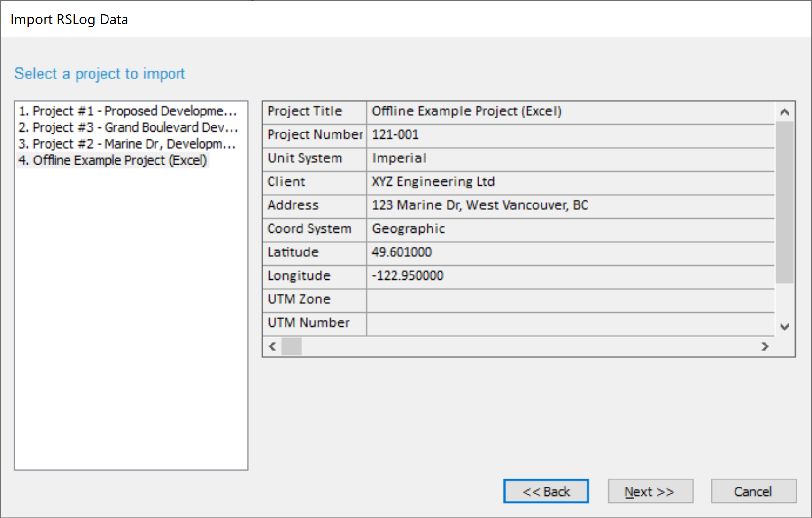Click the Coord System label cell

coord(315,230)
